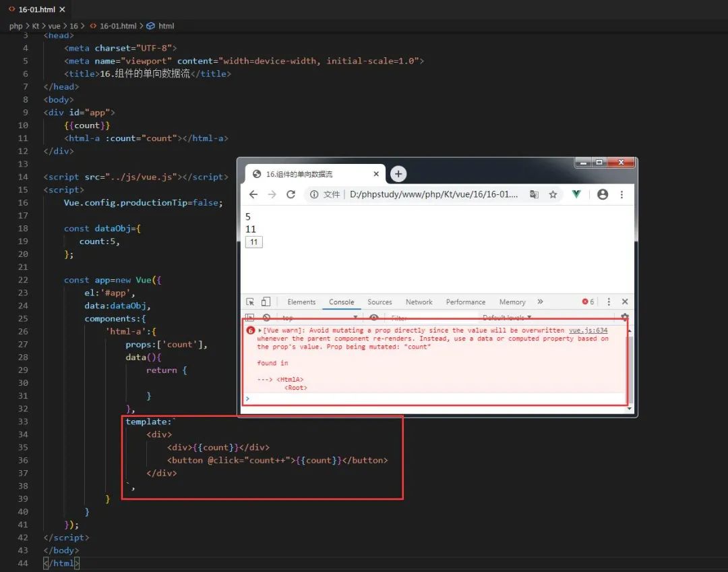Toggle the console live expression eye
This screenshot has width=728, height=572.
click(x=373, y=317)
